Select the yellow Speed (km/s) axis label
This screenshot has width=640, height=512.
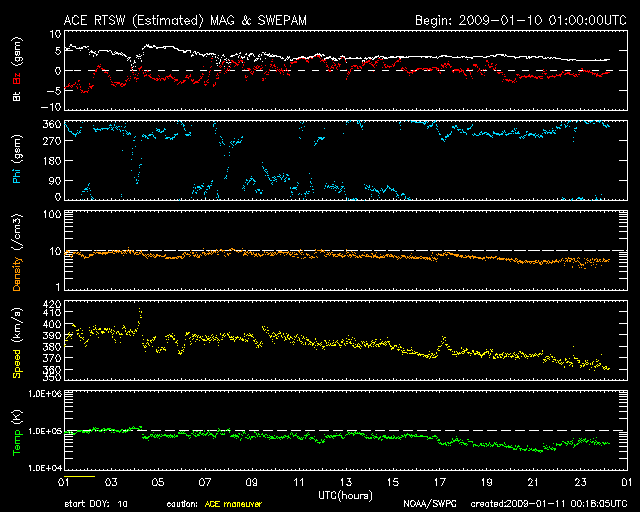click(17, 343)
